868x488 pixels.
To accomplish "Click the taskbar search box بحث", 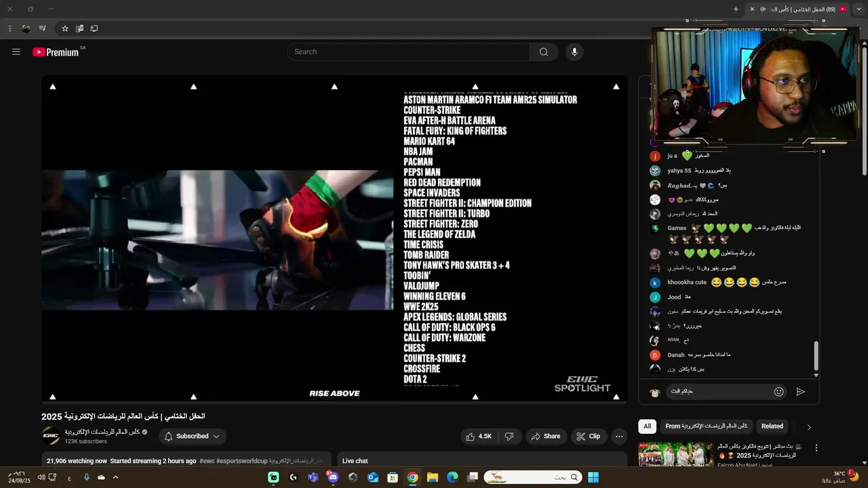I will click(x=532, y=477).
